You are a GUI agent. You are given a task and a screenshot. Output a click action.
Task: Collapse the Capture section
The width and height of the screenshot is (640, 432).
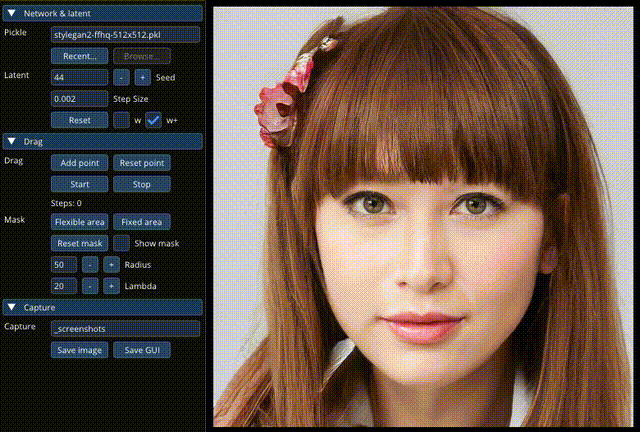pos(102,307)
